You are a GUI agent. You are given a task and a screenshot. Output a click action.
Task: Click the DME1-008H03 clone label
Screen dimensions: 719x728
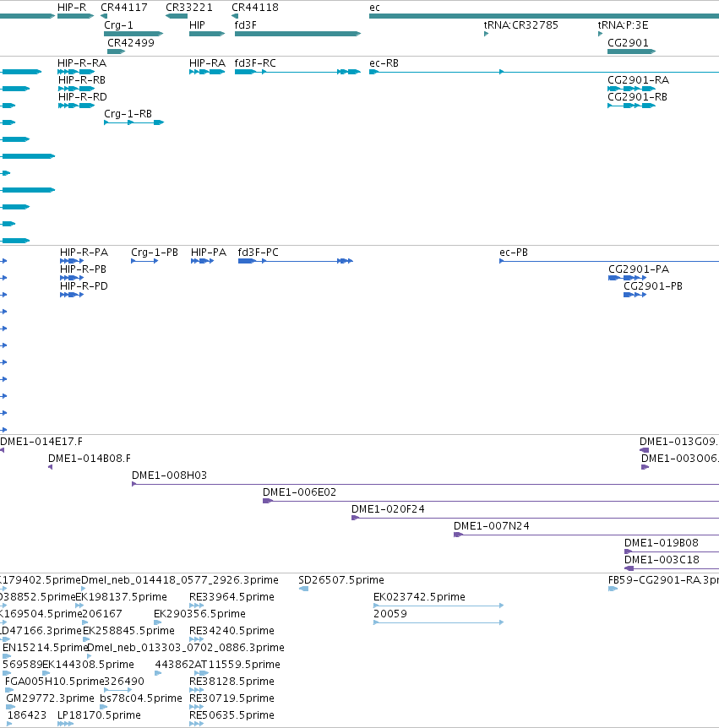click(170, 475)
